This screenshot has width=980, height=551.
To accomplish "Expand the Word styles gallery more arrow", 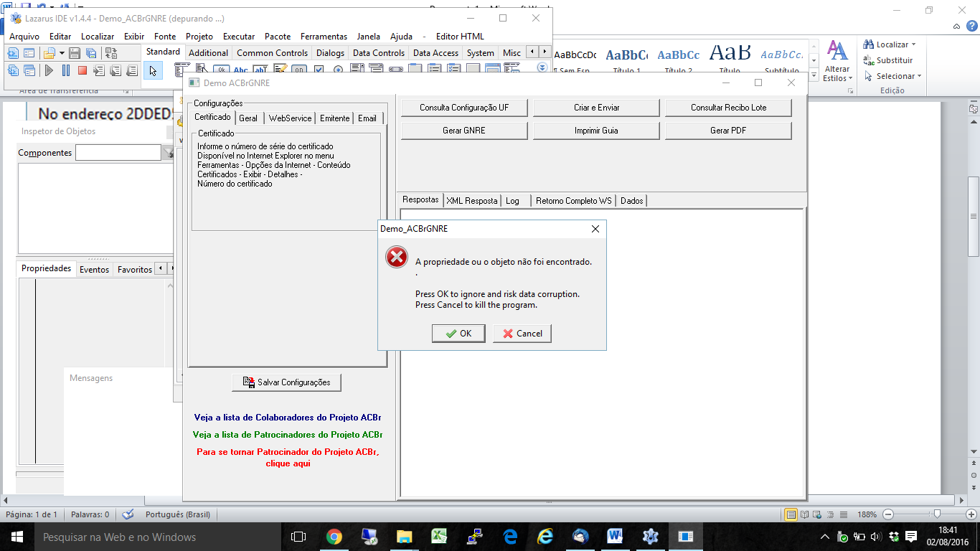I will coord(814,75).
